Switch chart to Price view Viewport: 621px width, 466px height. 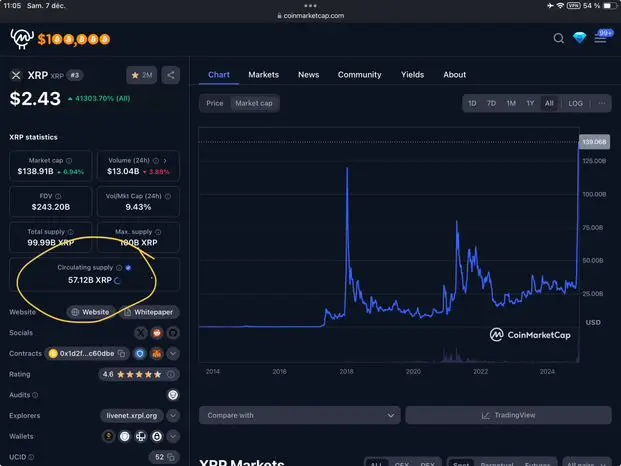215,103
